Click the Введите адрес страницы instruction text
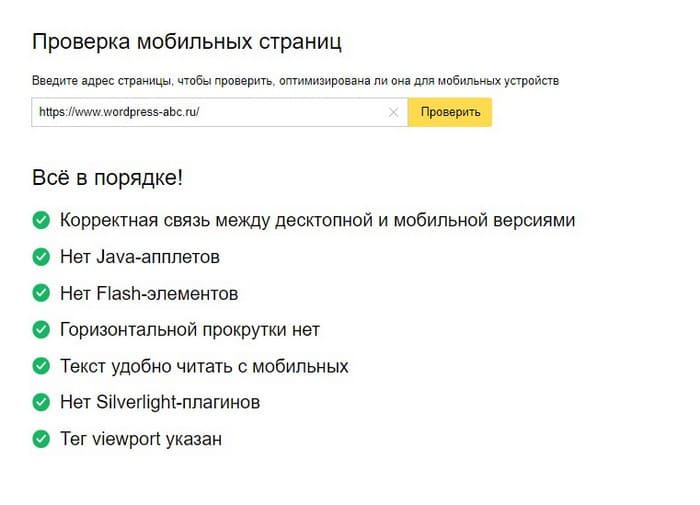This screenshot has width=700, height=505. coord(295,81)
